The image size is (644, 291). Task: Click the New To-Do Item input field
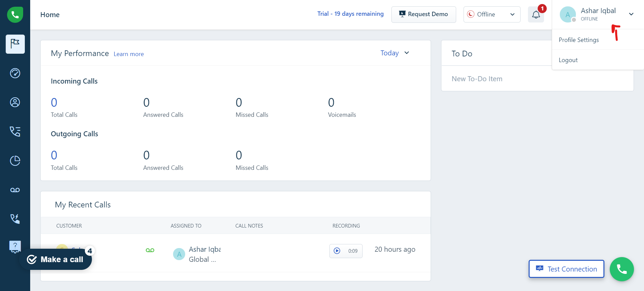537,79
